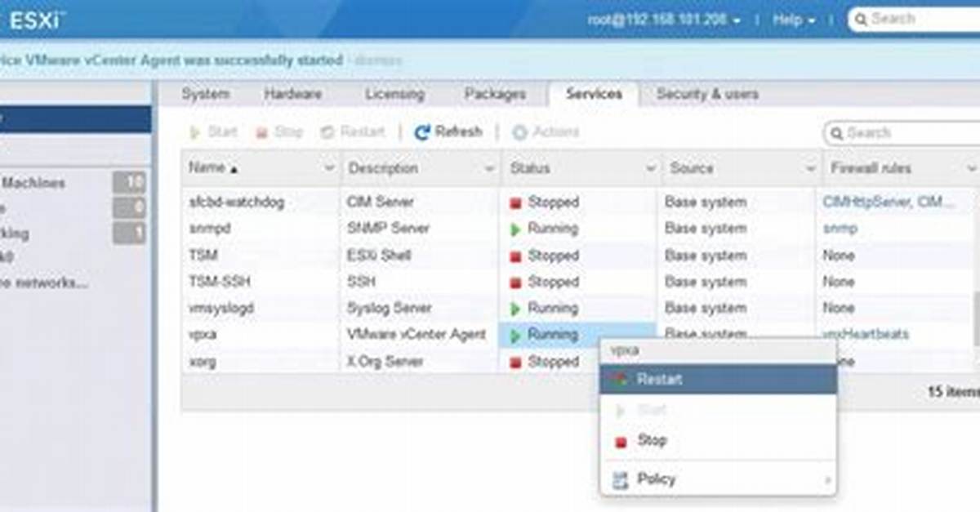This screenshot has width=980, height=512.
Task: Click the Policy icon in context menu
Action: [x=621, y=480]
